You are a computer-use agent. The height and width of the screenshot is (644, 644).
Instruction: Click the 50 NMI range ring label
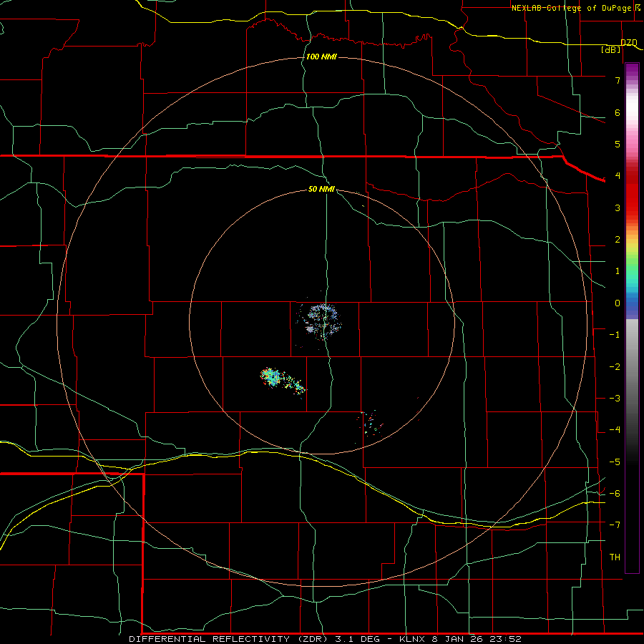[x=321, y=189]
